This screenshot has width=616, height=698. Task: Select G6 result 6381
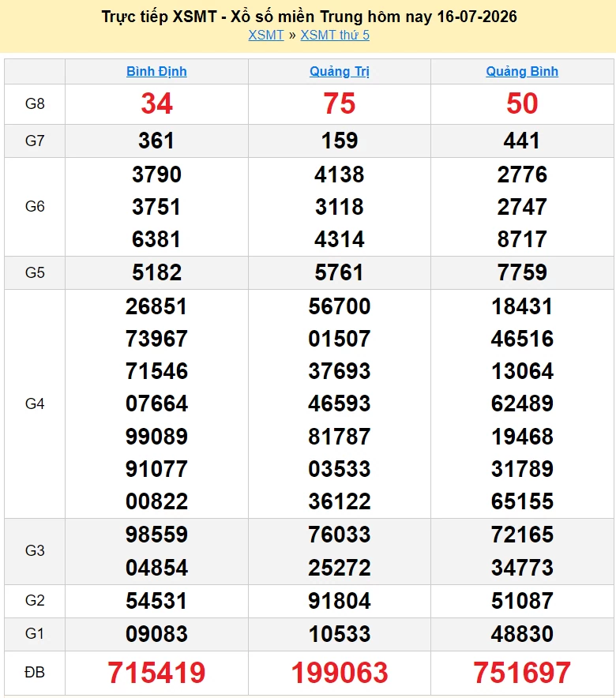(156, 239)
